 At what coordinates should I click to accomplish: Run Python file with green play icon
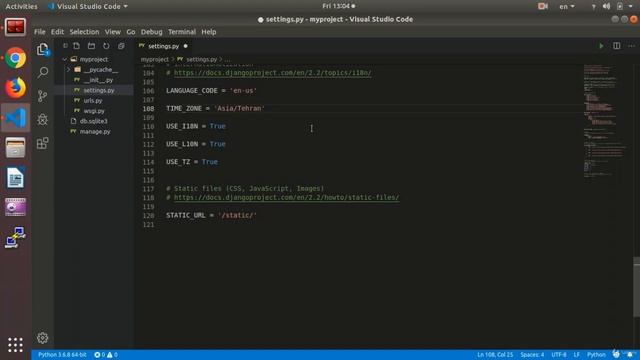[x=601, y=46]
